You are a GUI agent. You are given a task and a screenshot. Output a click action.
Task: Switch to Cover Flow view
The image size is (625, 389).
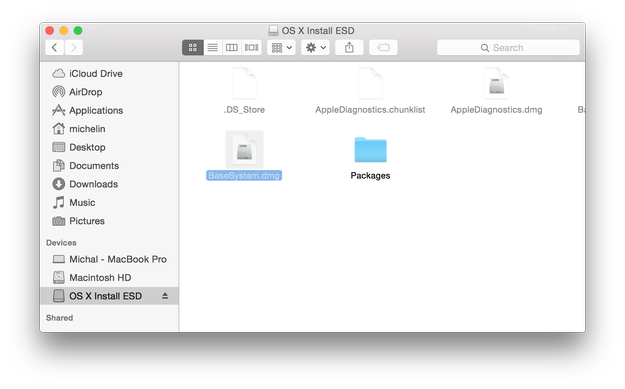(251, 47)
